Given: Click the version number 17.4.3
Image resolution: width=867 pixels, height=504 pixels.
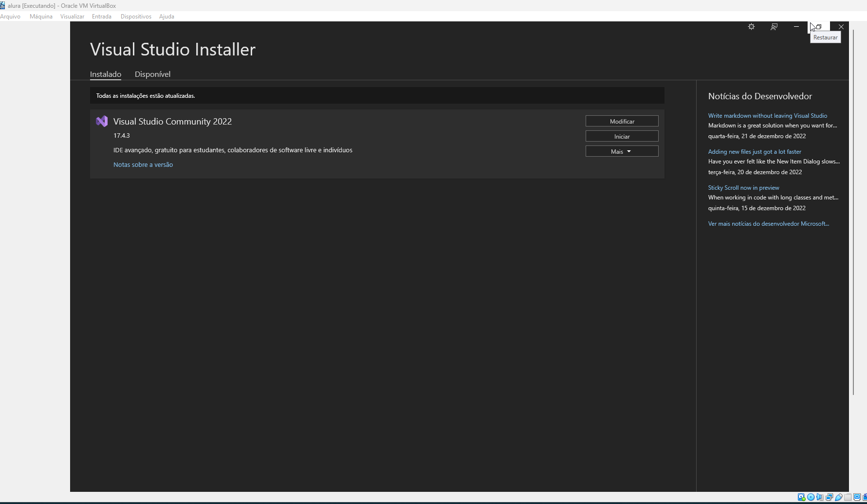Looking at the screenshot, I should [122, 136].
